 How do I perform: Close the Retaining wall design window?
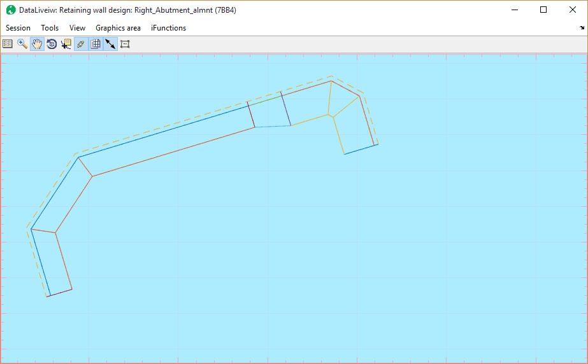tap(573, 10)
